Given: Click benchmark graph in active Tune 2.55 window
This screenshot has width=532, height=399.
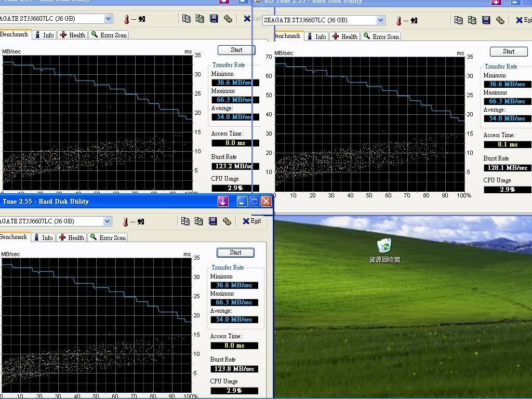Looking at the screenshot, I should coord(96,326).
